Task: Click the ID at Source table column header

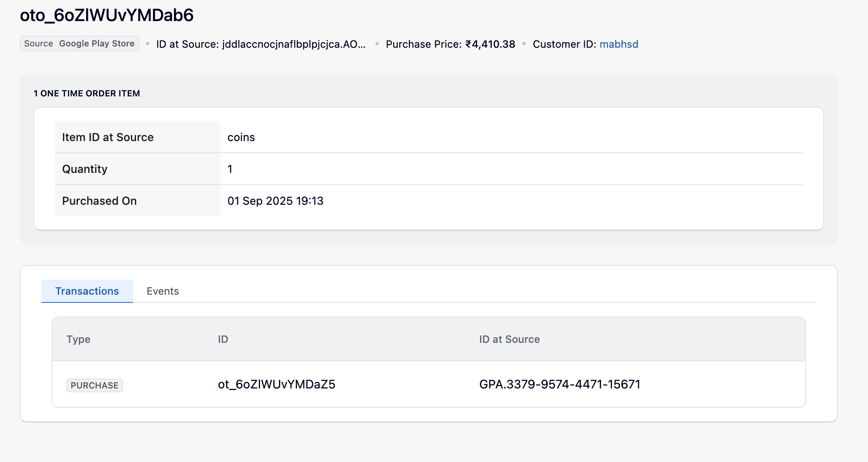Action: pos(509,339)
